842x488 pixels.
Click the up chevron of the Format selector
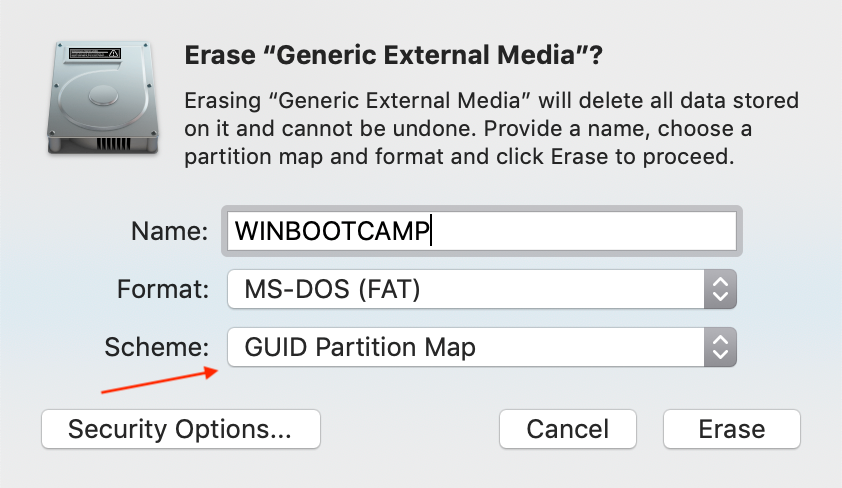tap(720, 281)
